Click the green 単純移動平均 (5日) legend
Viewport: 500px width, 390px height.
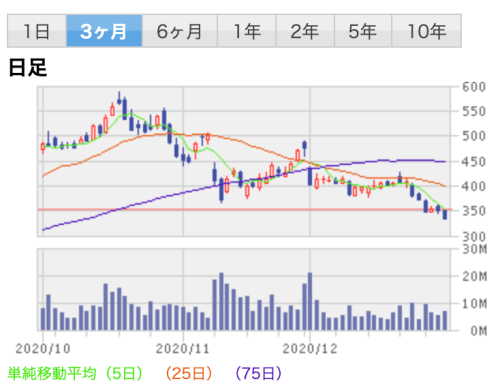click(x=75, y=373)
